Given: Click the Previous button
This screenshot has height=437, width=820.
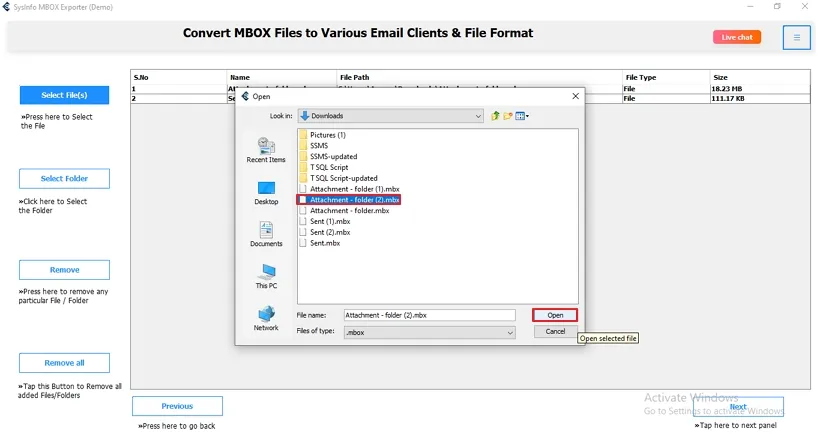Looking at the screenshot, I should click(x=177, y=406).
